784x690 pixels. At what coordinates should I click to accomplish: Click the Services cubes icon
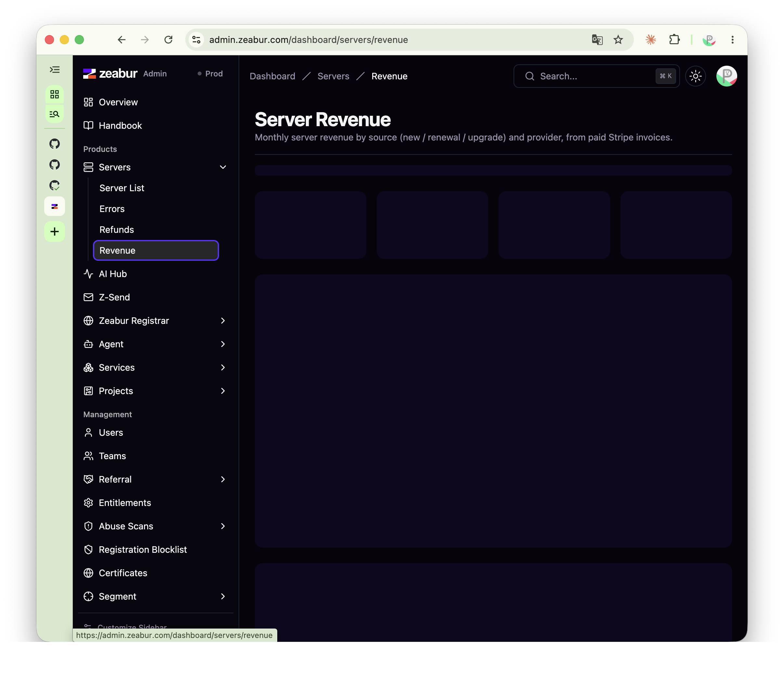pos(88,367)
